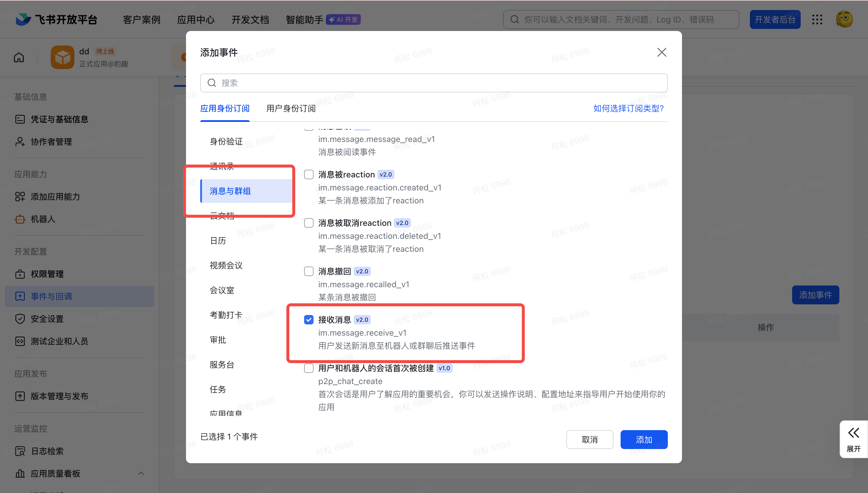Select 会议室 event category

(222, 290)
